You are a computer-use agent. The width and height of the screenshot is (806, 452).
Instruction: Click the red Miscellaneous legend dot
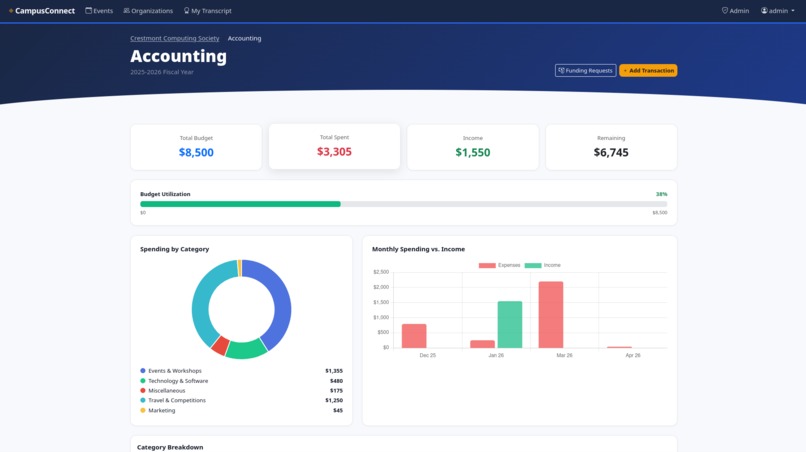pos(143,391)
